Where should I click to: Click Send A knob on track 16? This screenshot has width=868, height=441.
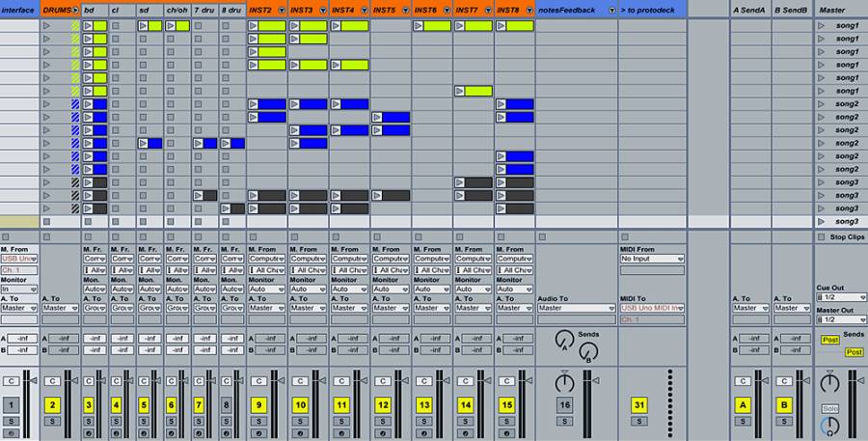564,339
